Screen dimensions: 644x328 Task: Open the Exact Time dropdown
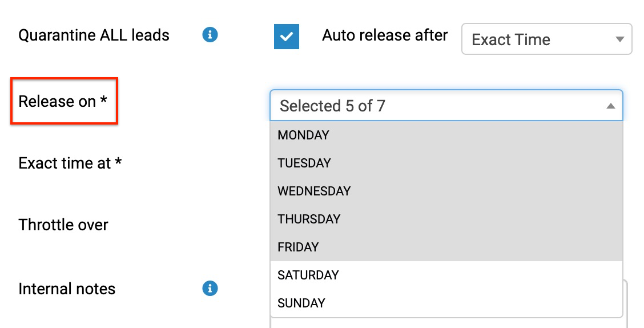[547, 39]
